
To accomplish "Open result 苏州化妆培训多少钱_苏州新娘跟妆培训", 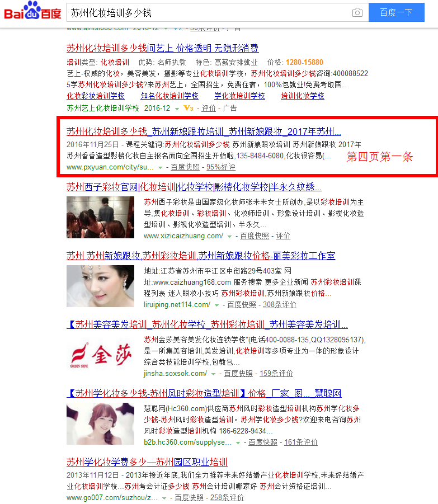I will (x=204, y=131).
